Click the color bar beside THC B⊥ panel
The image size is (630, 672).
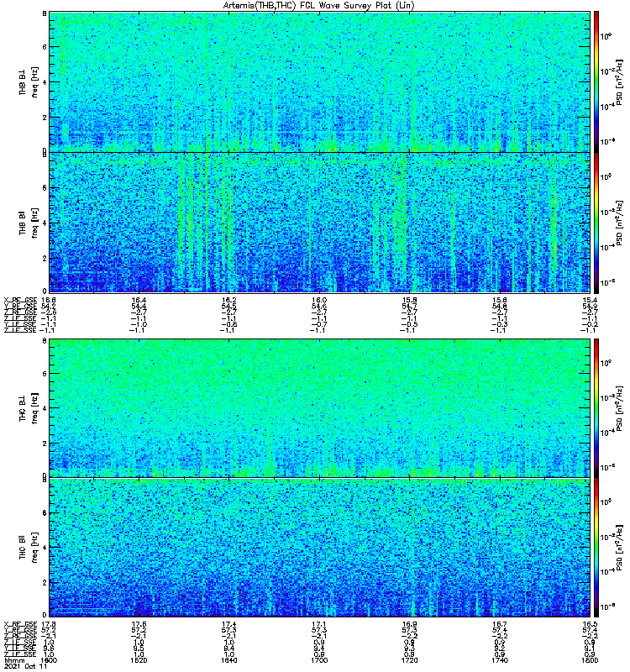tap(596, 408)
